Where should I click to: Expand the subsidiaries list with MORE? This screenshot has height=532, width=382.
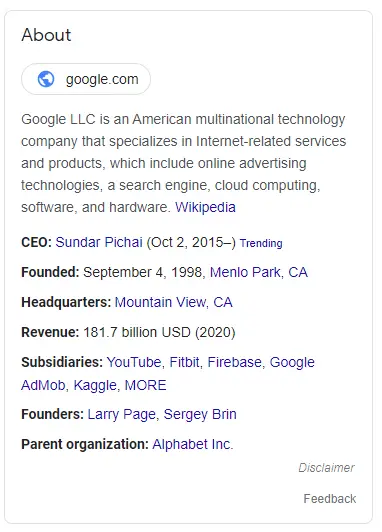pos(146,385)
